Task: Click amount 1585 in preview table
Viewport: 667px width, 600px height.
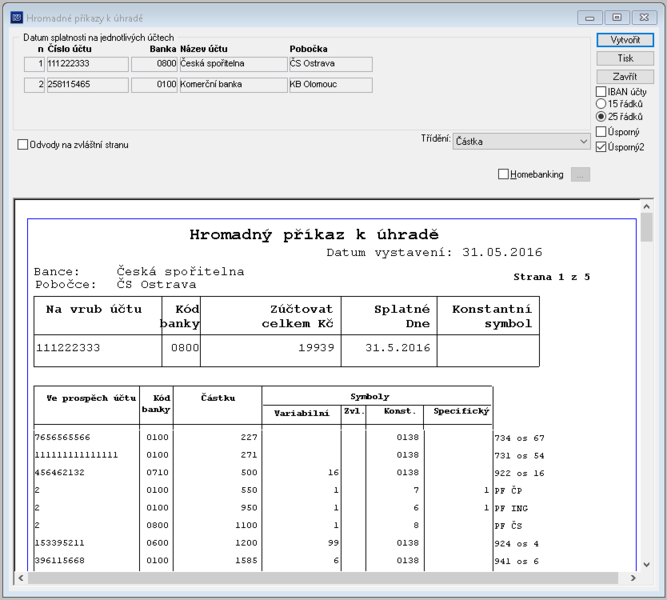Action: (246, 560)
